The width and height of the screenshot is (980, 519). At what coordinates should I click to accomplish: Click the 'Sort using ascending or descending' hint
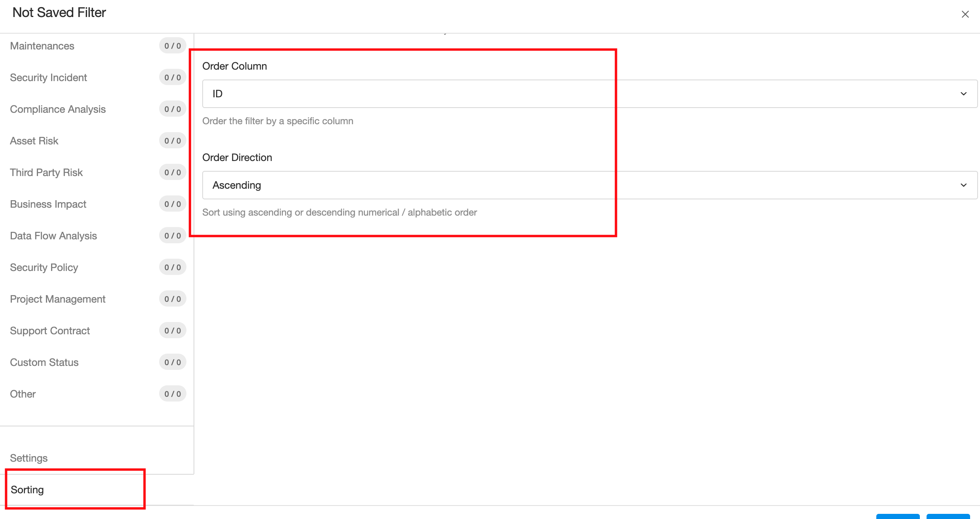pos(340,212)
